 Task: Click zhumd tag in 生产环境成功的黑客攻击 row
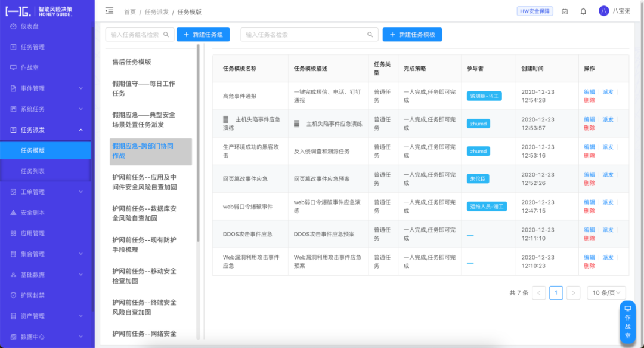[478, 152]
